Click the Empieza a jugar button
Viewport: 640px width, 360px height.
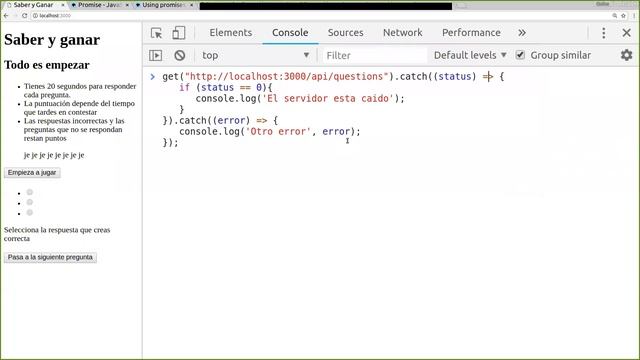click(x=32, y=173)
